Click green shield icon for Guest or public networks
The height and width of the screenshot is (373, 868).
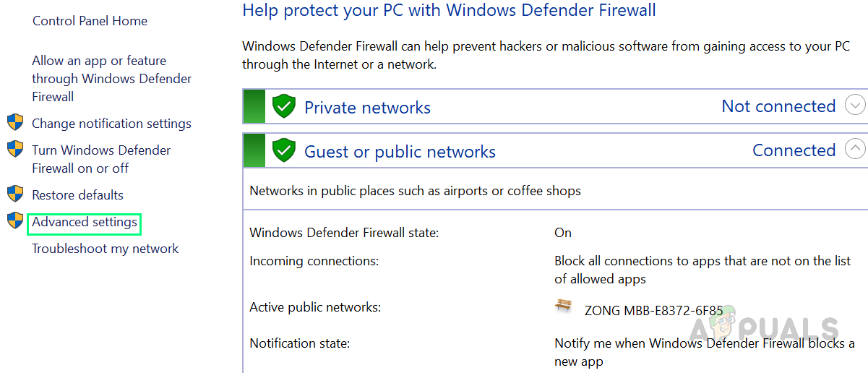pyautogui.click(x=284, y=150)
